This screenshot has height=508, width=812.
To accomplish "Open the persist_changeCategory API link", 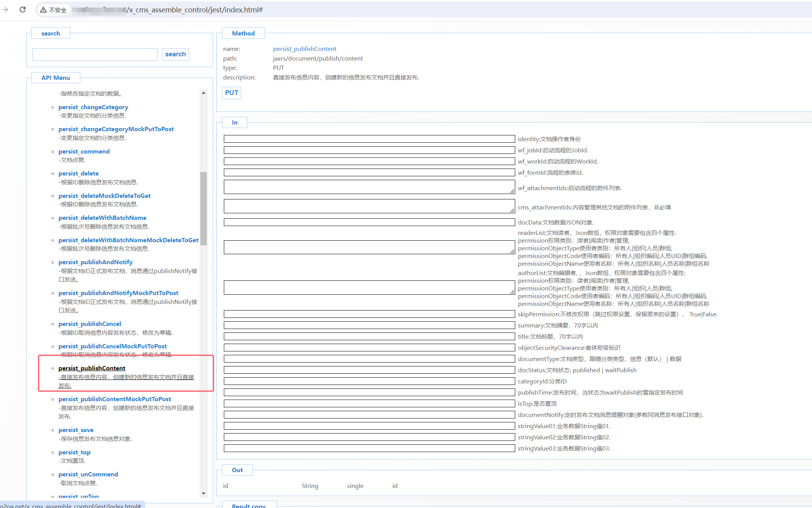I will [x=93, y=107].
